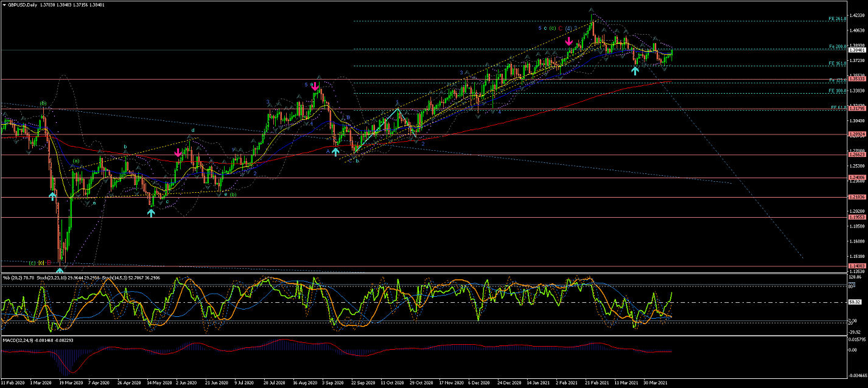Screen dimensions: 868x388
Task: Select the red price label 1.31795
Action: coord(856,109)
